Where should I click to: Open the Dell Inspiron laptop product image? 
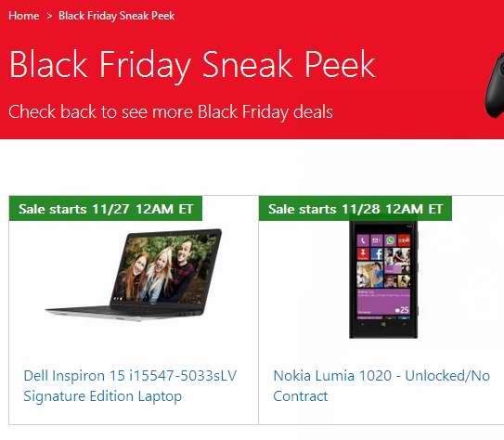(x=134, y=275)
